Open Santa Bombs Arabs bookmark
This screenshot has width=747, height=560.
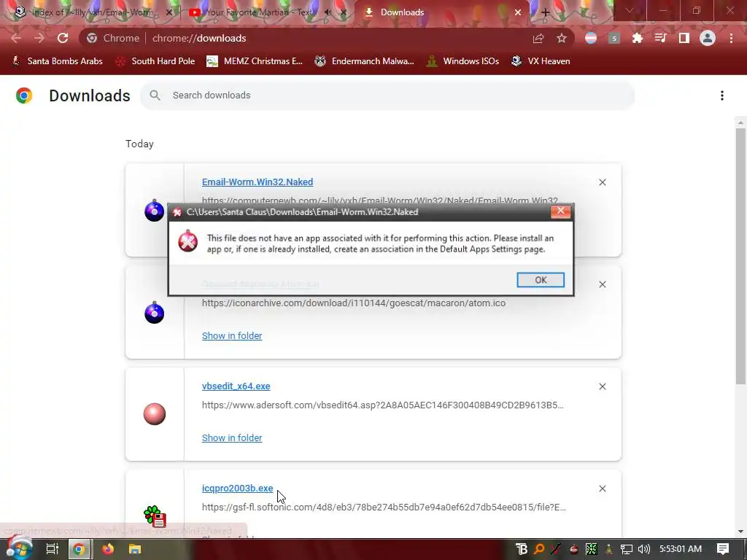57,61
